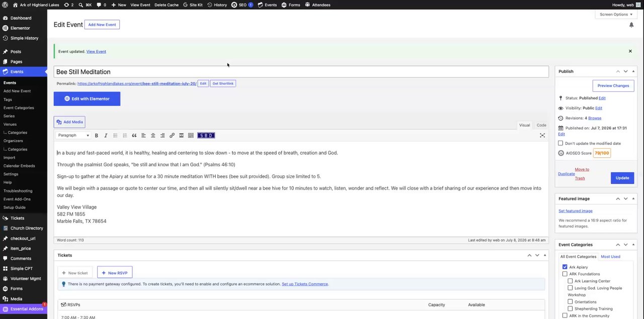Open Set up Tickets Commerce link

pos(305,284)
